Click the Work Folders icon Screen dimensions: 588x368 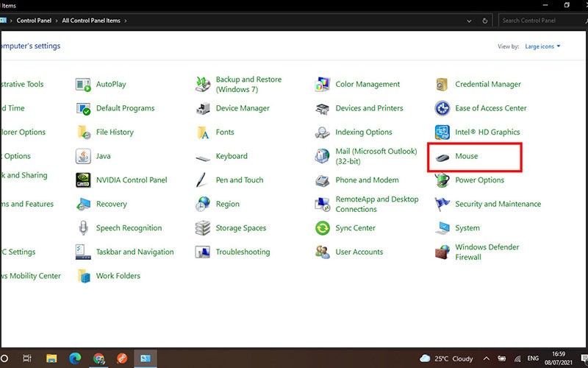[x=83, y=276]
